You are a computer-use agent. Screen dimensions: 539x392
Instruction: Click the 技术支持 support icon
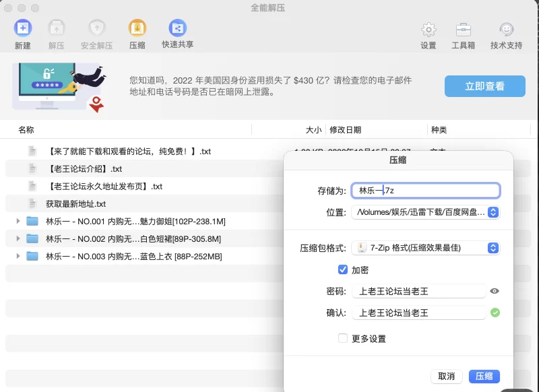[506, 30]
